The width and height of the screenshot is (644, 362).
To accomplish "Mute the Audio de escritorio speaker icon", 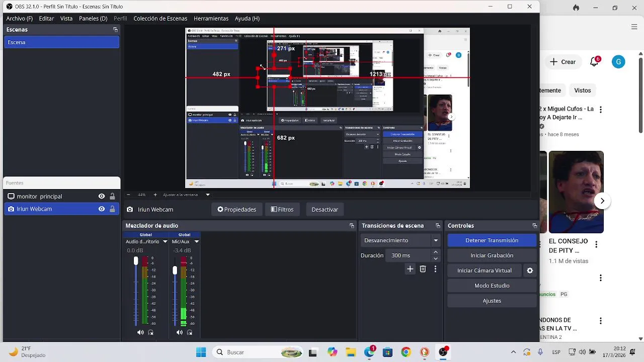I will pyautogui.click(x=140, y=332).
